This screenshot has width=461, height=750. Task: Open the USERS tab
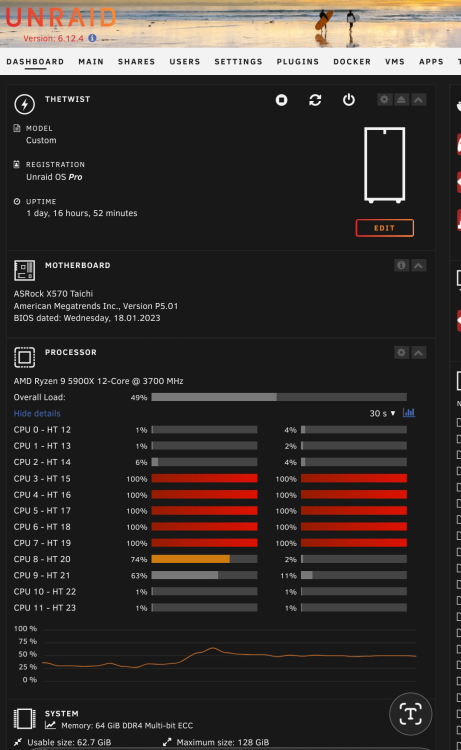pos(185,62)
